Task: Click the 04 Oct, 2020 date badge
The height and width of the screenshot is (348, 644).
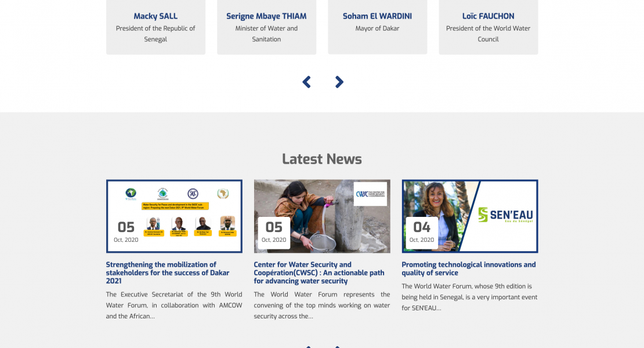Action: pyautogui.click(x=422, y=233)
